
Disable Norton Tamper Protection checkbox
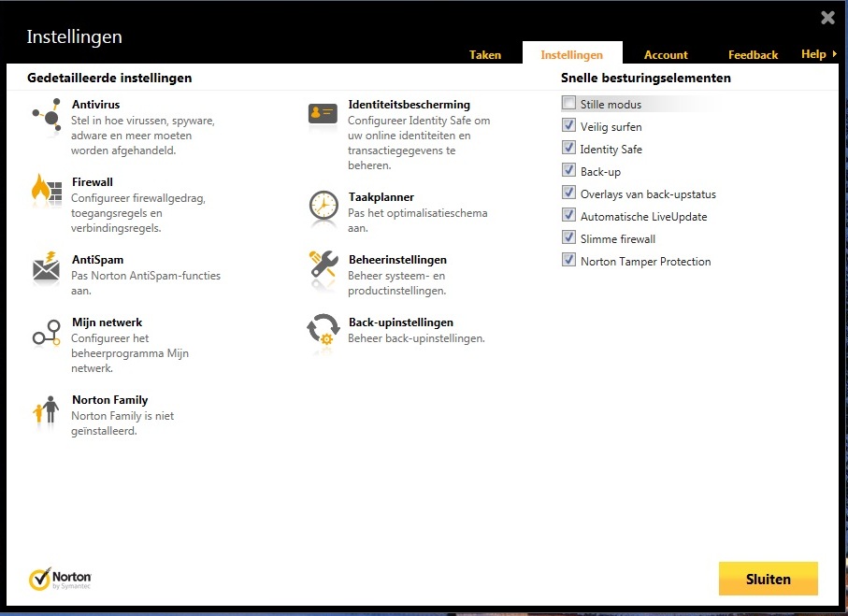pos(568,260)
